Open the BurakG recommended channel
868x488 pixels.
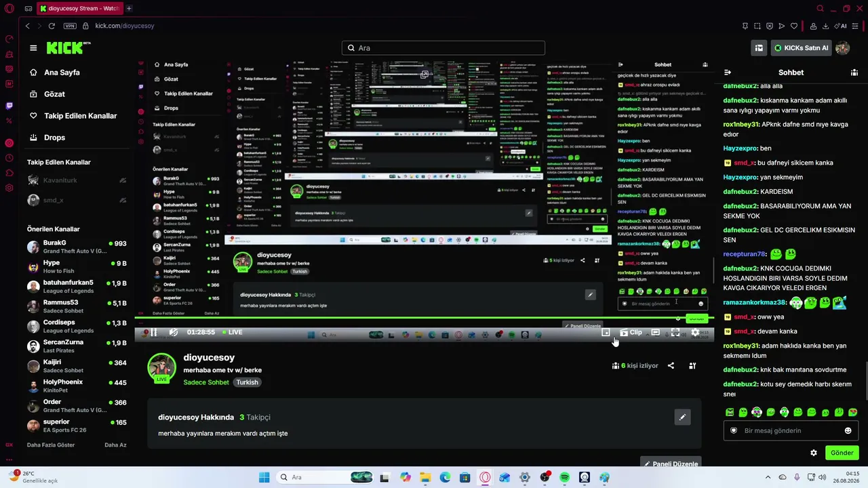pyautogui.click(x=77, y=247)
